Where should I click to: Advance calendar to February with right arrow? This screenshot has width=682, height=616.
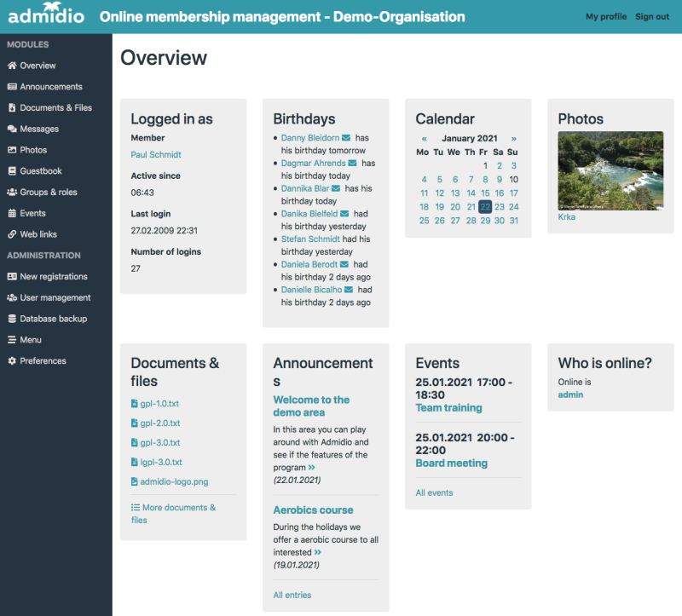[516, 138]
